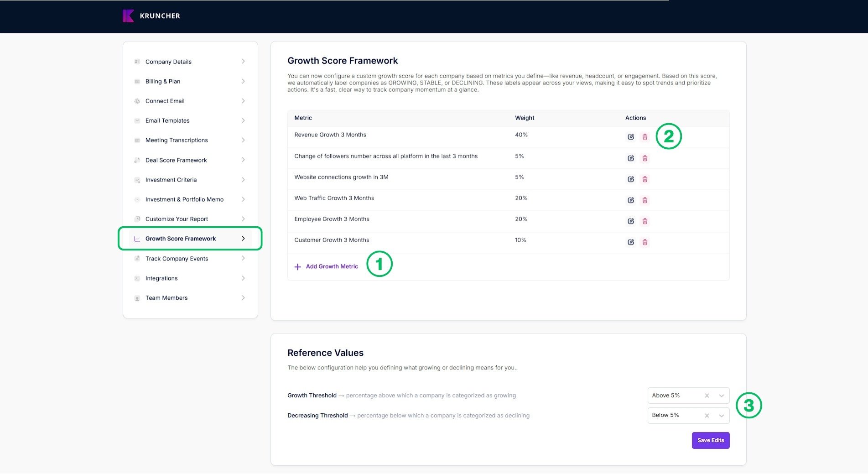The width and height of the screenshot is (868, 474).
Task: Open the Integrations settings page
Action: tap(190, 278)
